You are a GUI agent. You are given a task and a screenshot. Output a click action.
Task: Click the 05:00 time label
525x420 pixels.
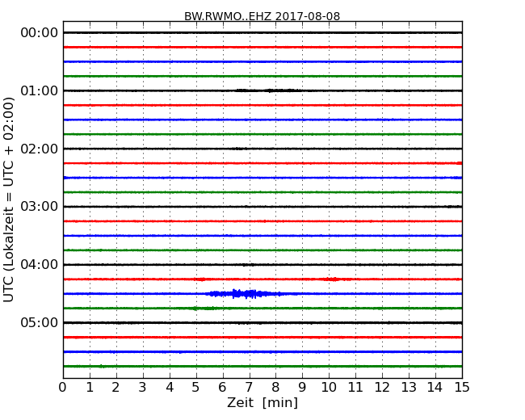[40, 322]
